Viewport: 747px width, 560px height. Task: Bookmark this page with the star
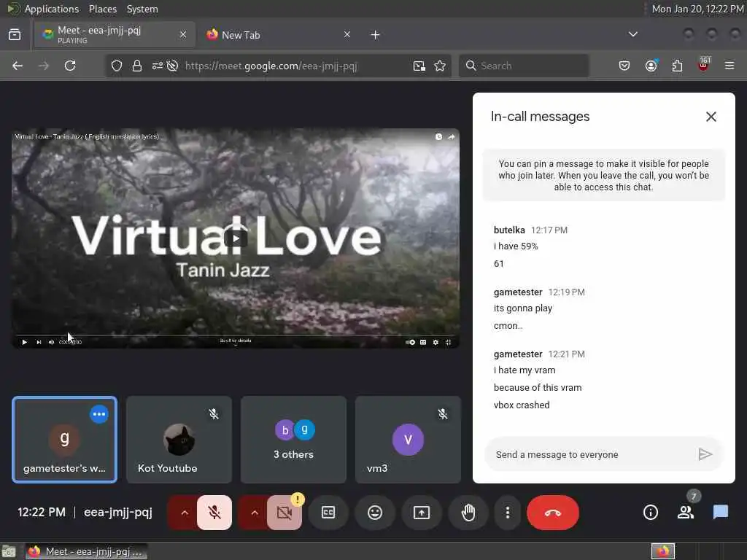pyautogui.click(x=440, y=66)
